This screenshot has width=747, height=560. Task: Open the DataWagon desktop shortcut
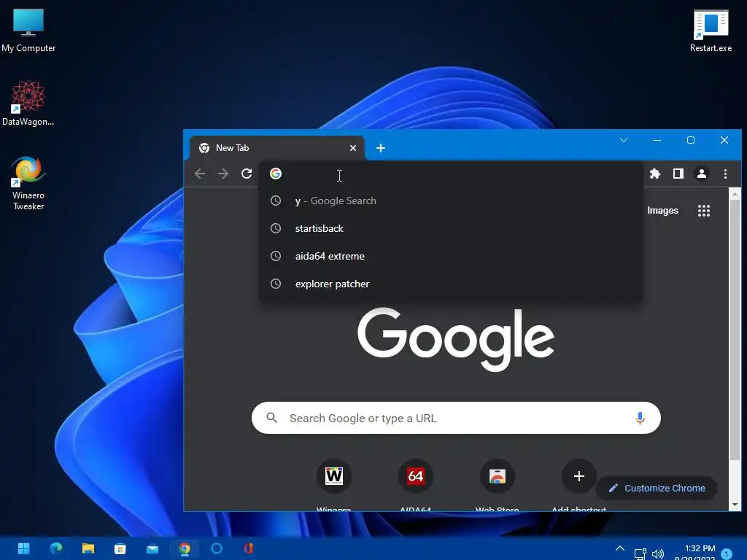click(x=28, y=104)
